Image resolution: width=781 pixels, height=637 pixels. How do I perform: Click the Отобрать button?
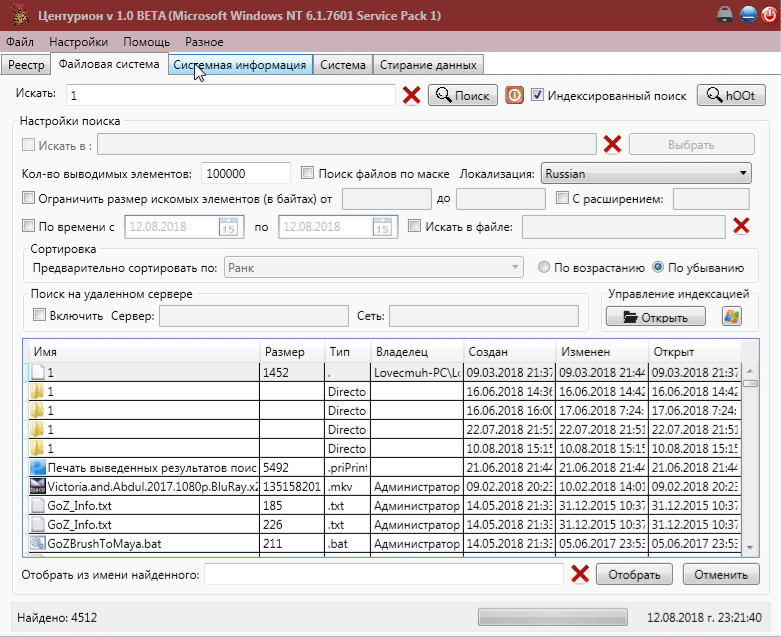tap(634, 574)
